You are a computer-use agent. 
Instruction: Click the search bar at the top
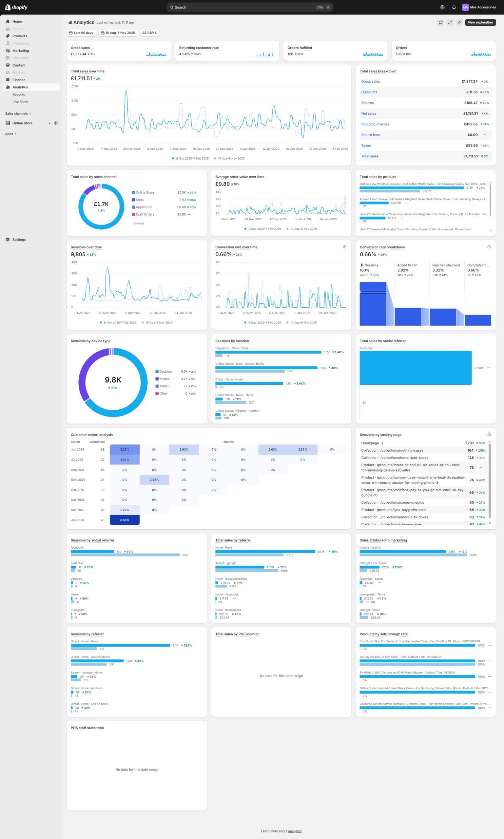pyautogui.click(x=250, y=7)
